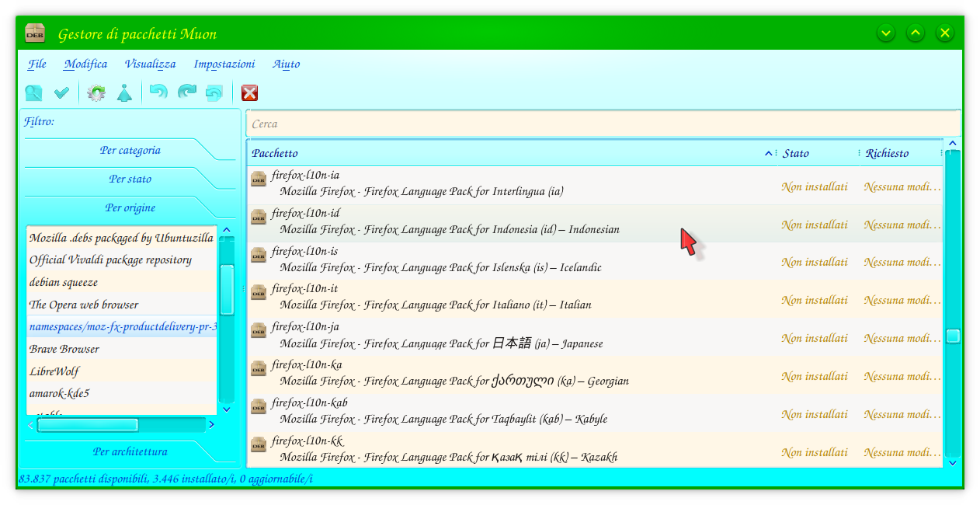980x505 pixels.
Task: Open the Modifica menu
Action: click(x=85, y=64)
